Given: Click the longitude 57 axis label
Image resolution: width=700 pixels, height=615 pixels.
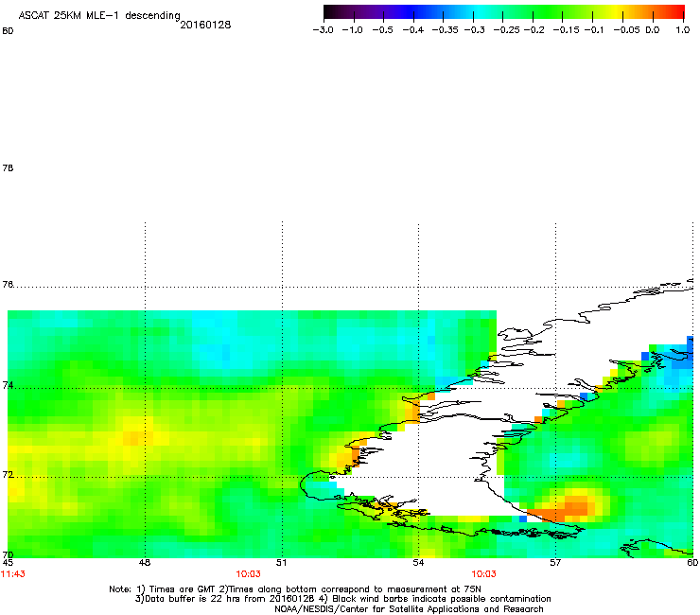Looking at the screenshot, I should (555, 563).
